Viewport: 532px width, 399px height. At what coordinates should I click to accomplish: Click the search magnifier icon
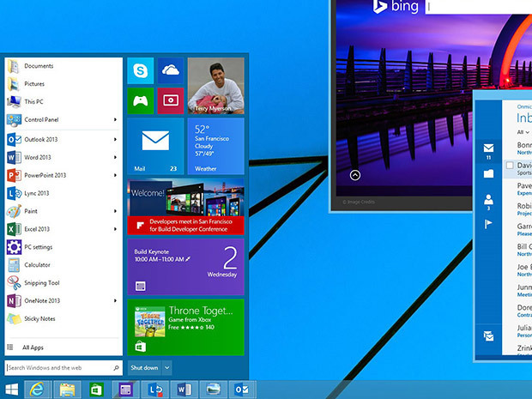(117, 368)
